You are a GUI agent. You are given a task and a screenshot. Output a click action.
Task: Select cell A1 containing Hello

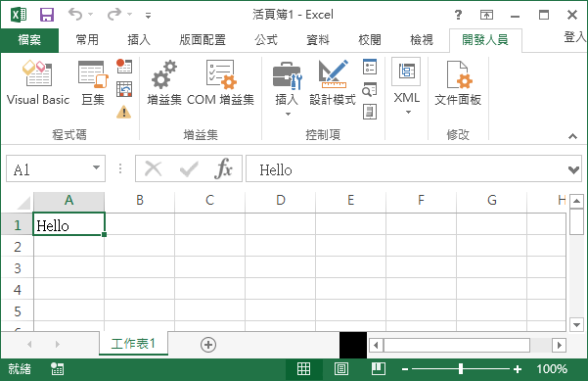[69, 224]
